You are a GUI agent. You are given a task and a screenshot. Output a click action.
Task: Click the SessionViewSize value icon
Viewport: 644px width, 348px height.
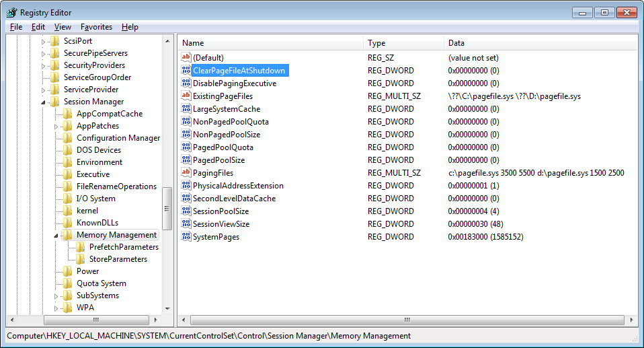186,223
